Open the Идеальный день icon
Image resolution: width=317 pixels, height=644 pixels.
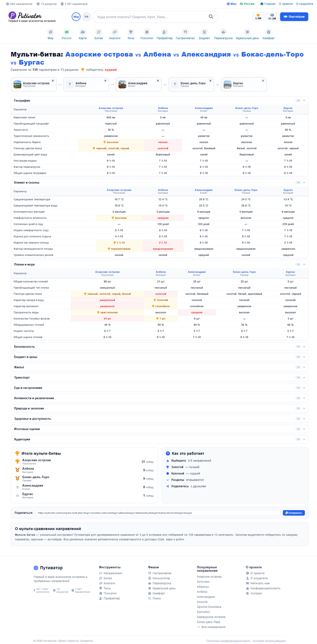click(x=247, y=32)
